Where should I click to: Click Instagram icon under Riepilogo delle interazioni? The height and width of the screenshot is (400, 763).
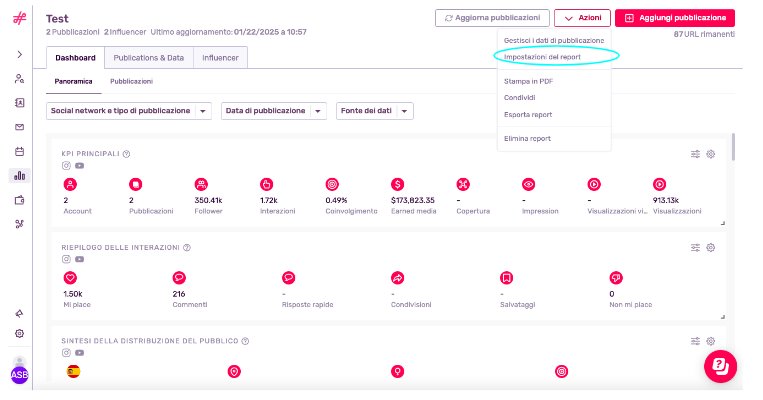coord(66,259)
